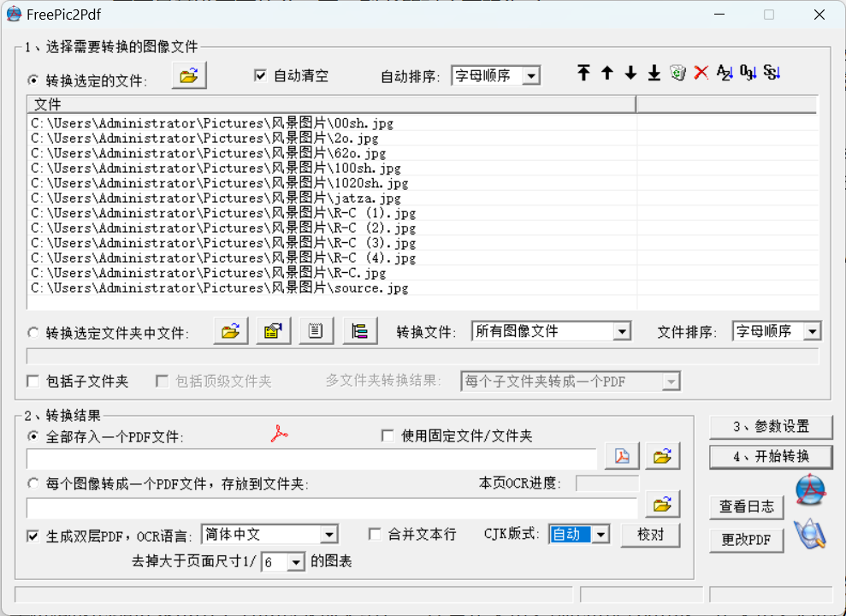Click the 查看日志 button
The width and height of the screenshot is (846, 616).
746,506
